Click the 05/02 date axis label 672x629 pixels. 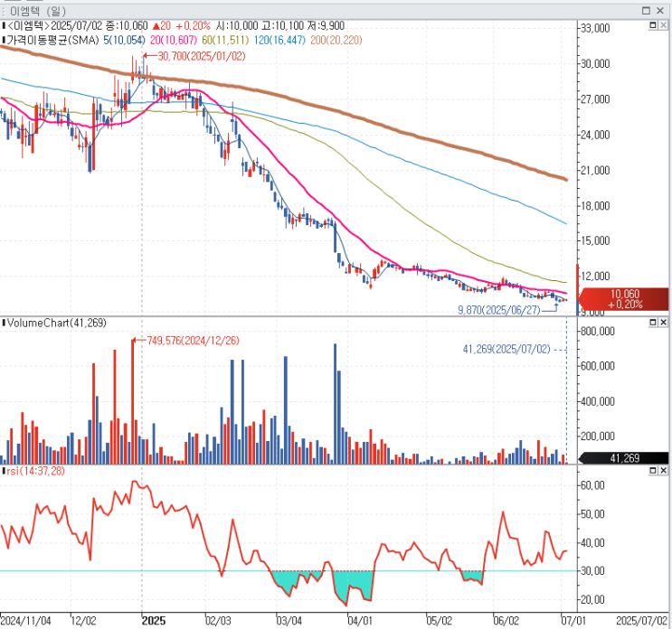tap(440, 621)
